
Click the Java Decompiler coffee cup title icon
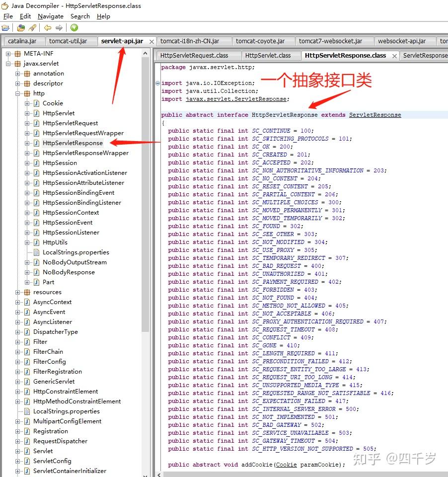point(5,6)
